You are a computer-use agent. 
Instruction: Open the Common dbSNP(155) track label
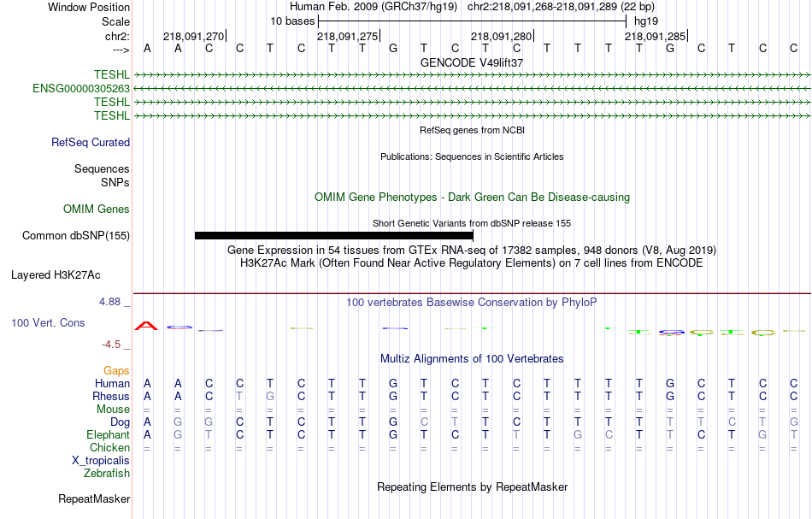(x=76, y=236)
